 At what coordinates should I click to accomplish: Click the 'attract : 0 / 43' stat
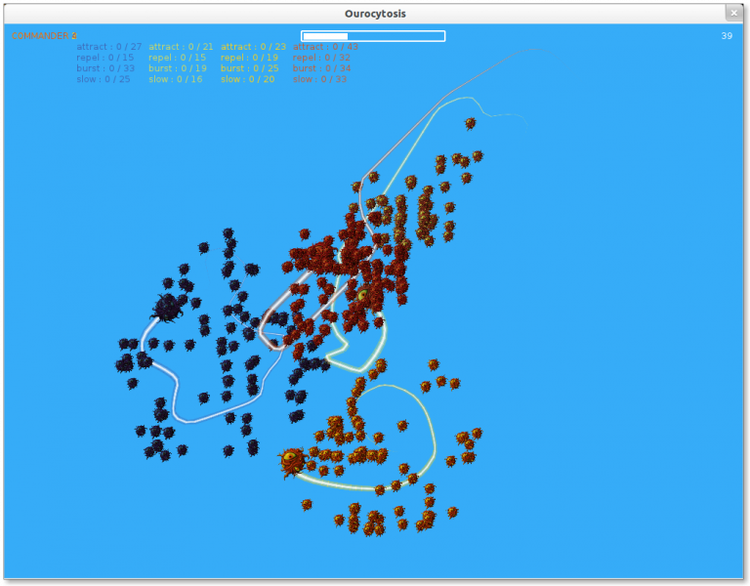click(x=326, y=47)
